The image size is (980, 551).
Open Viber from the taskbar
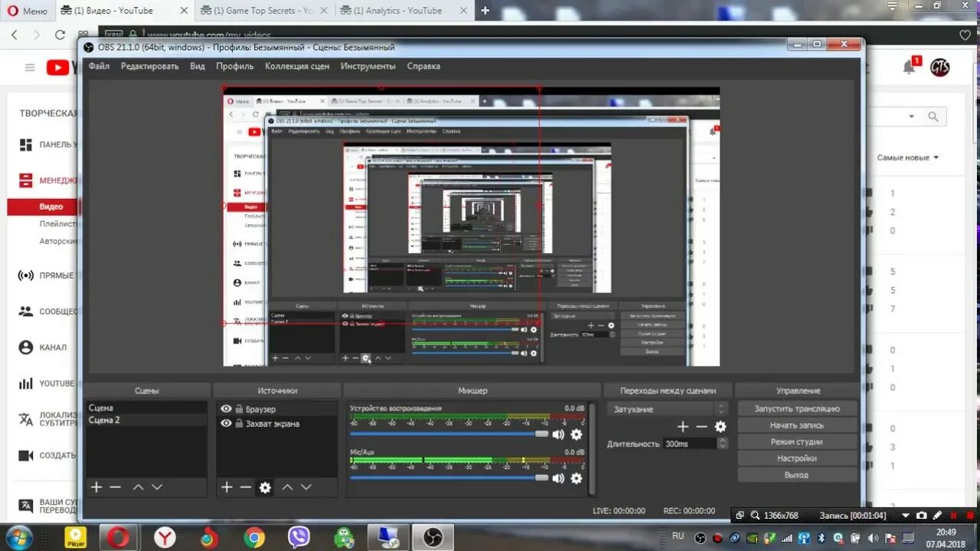[x=299, y=537]
